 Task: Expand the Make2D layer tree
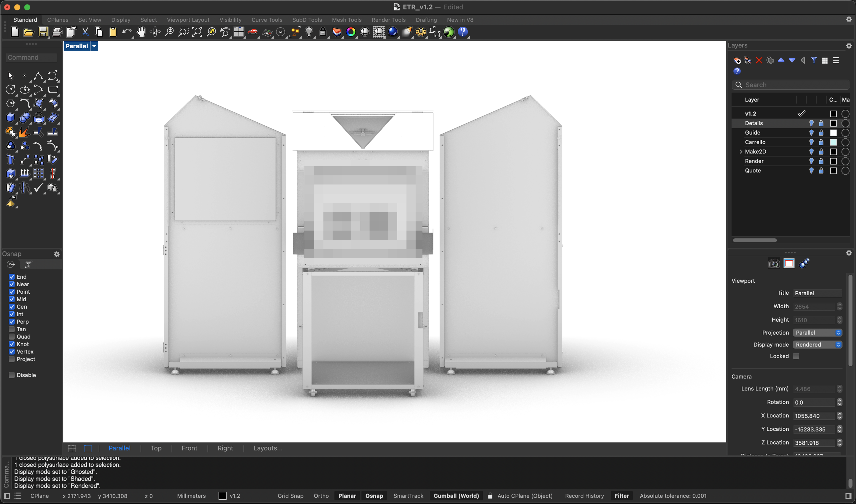coord(741,152)
